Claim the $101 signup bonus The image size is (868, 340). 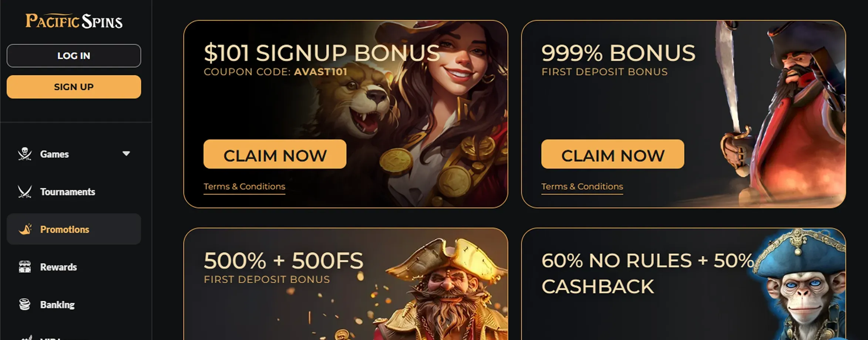pos(275,154)
